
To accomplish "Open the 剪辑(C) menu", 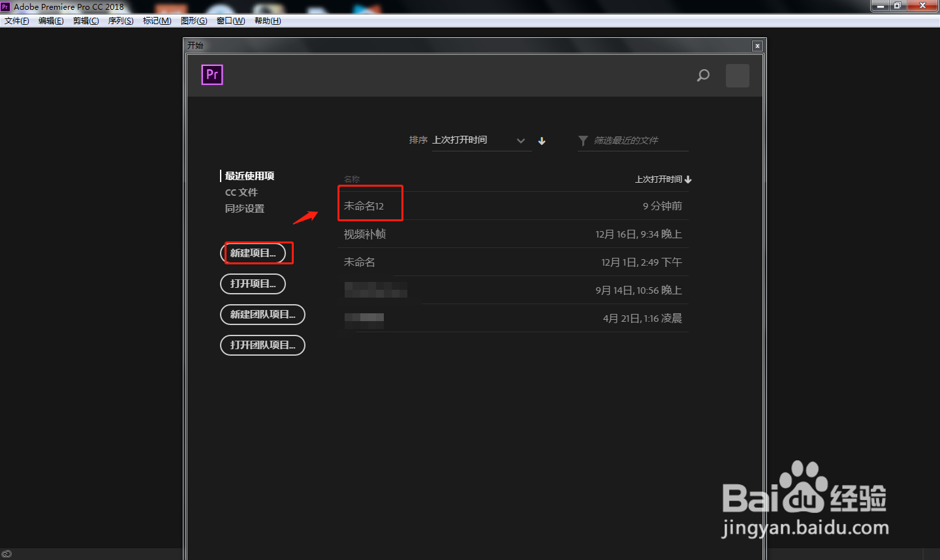I will pos(86,21).
